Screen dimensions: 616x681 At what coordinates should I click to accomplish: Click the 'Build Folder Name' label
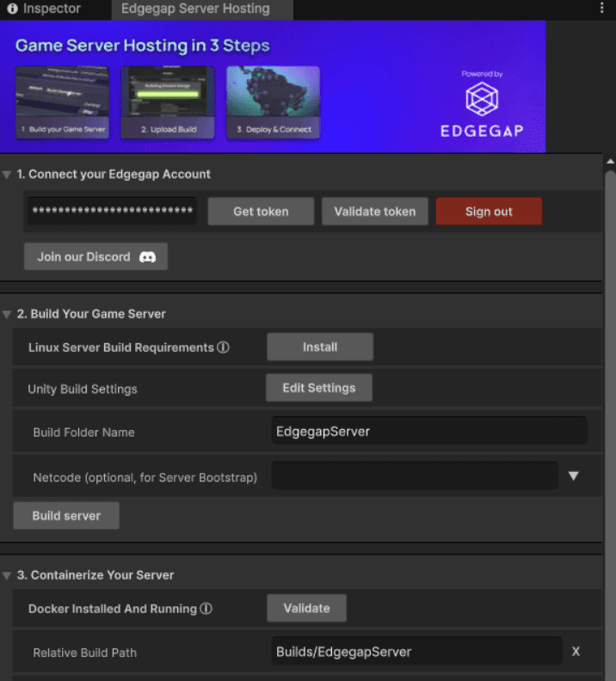(83, 433)
